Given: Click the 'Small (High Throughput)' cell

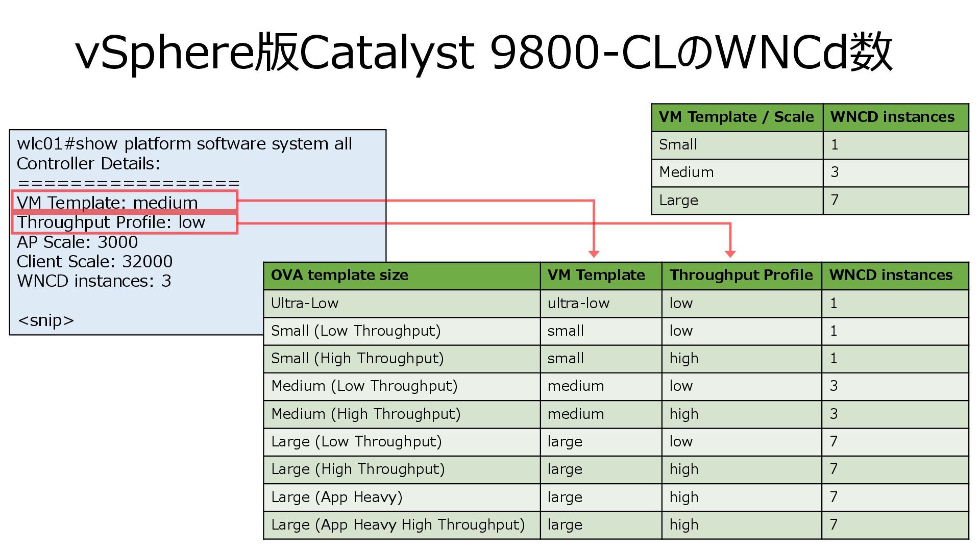Looking at the screenshot, I should [357, 359].
